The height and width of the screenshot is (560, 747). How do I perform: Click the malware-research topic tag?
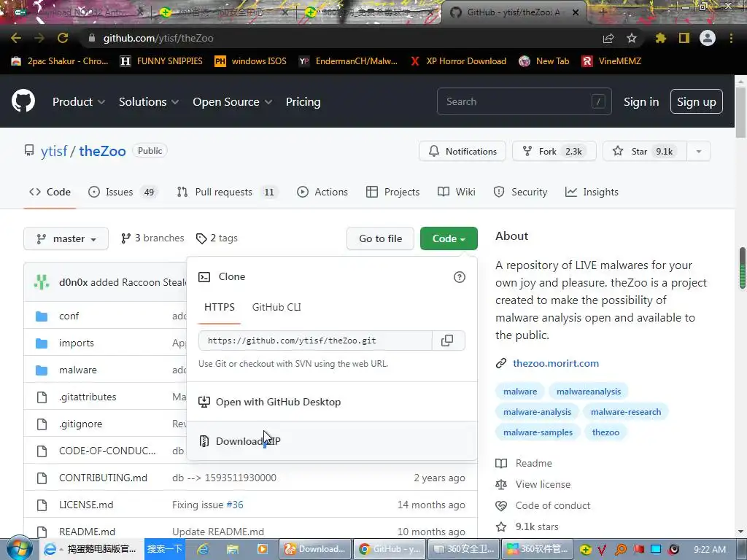click(626, 412)
